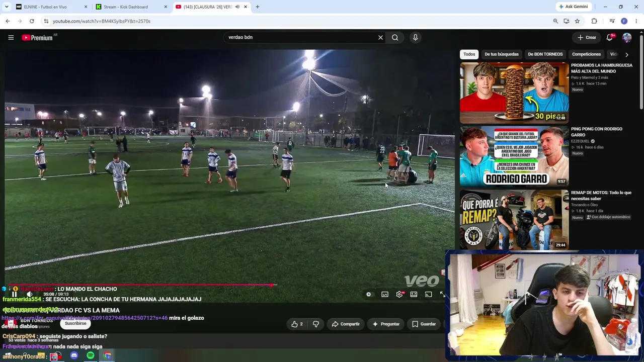This screenshot has height=362, width=644.
Task: Run search with the magnifying glass button
Action: 395,37
